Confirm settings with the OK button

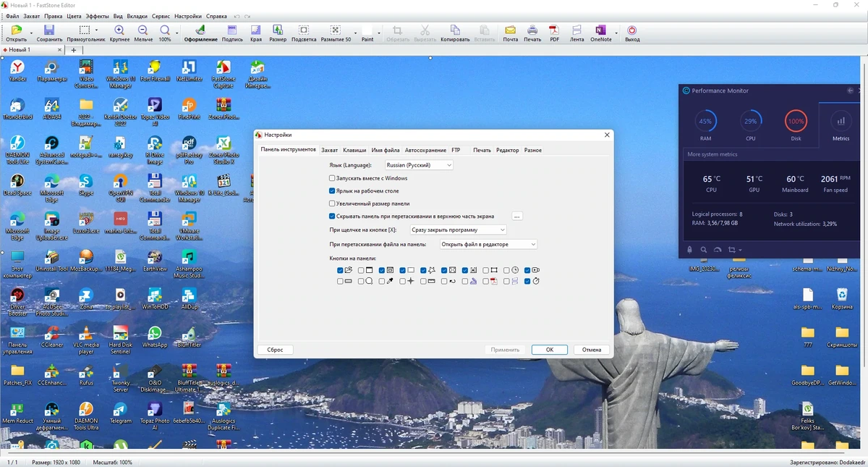(x=550, y=350)
